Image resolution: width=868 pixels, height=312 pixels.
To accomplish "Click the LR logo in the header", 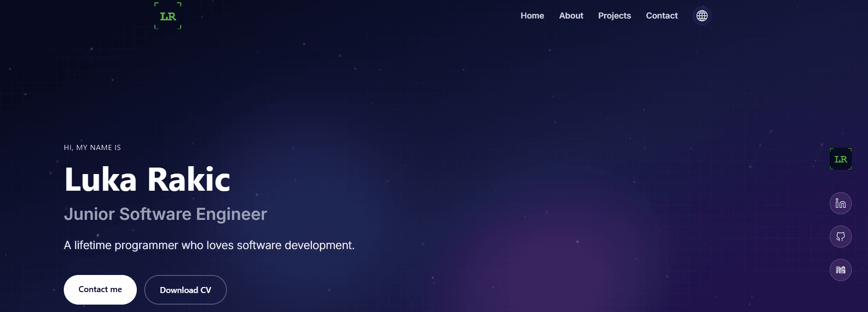I will (x=168, y=16).
